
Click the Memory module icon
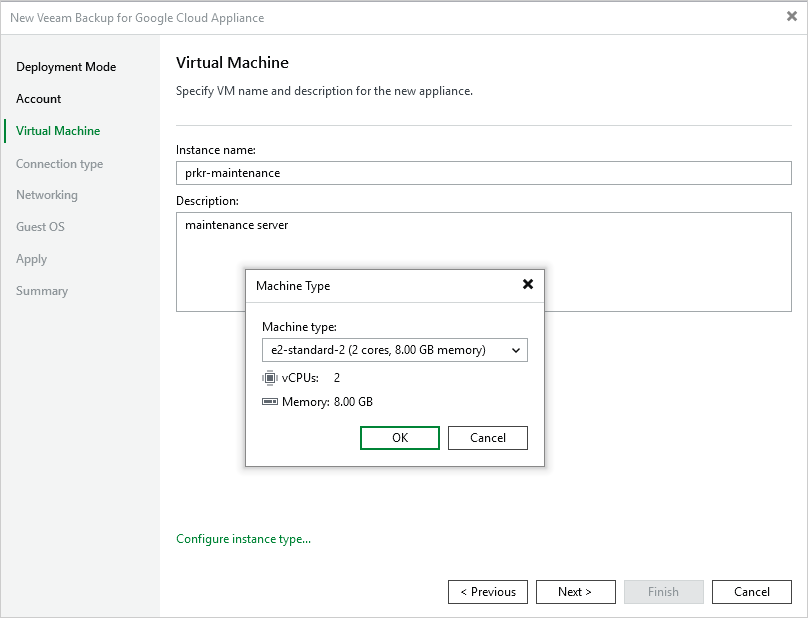tap(270, 402)
